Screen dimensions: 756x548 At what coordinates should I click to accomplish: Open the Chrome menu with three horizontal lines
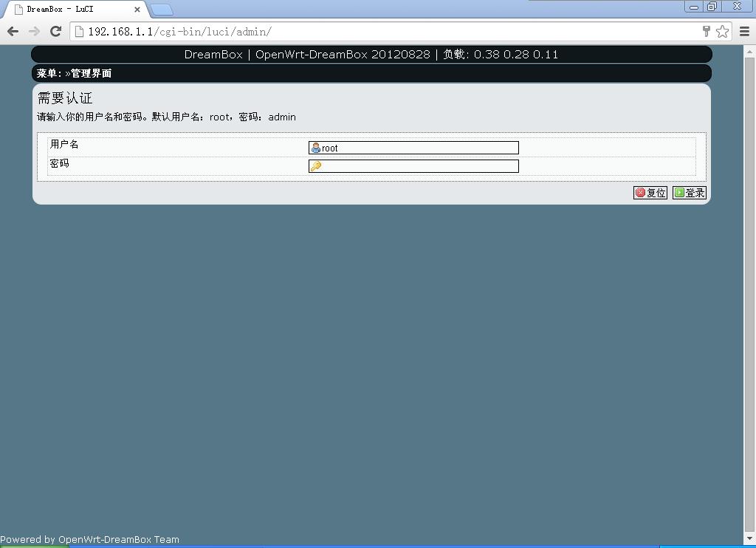pyautogui.click(x=744, y=32)
